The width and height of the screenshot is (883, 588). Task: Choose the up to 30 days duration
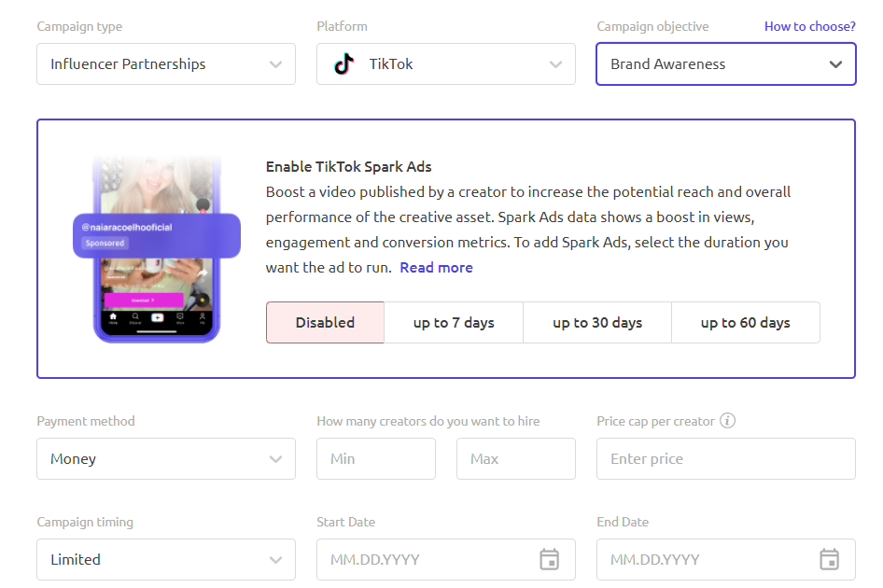pyautogui.click(x=597, y=323)
